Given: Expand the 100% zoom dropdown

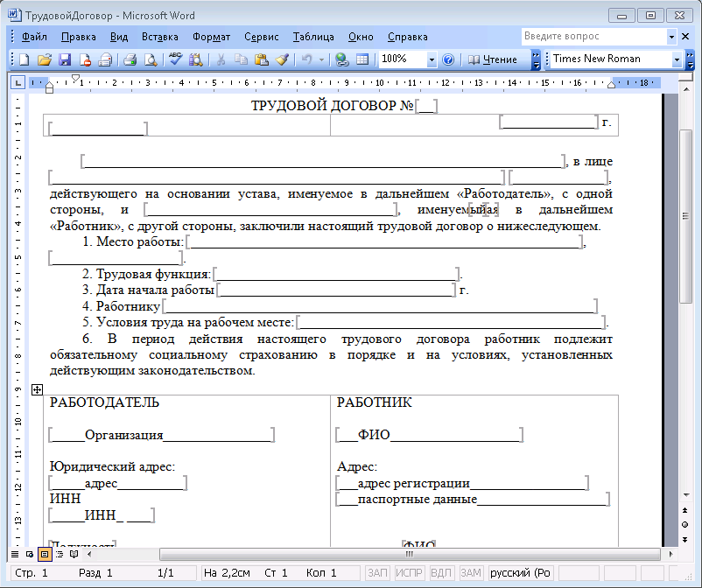Looking at the screenshot, I should (x=432, y=59).
